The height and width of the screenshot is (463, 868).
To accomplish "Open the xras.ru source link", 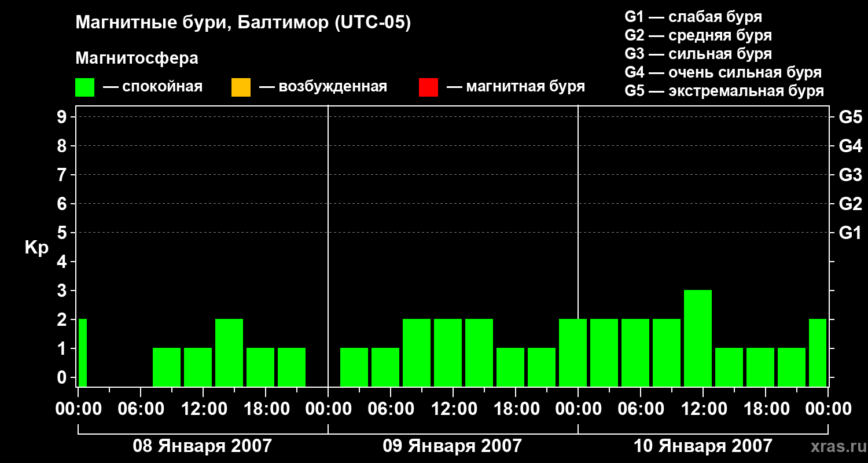I will coord(838,447).
